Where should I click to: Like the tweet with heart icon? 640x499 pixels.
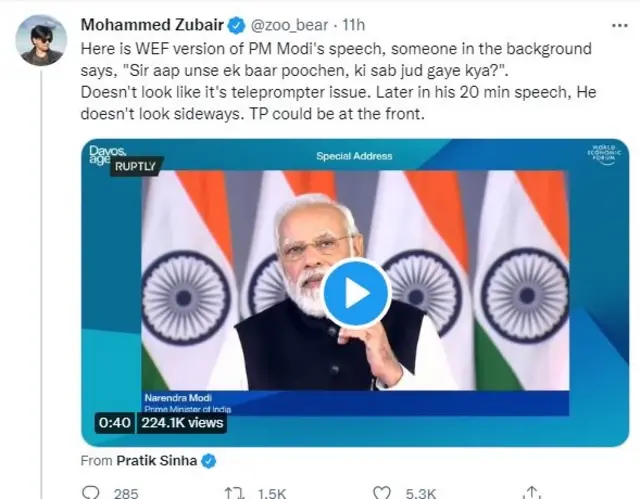[x=381, y=492]
